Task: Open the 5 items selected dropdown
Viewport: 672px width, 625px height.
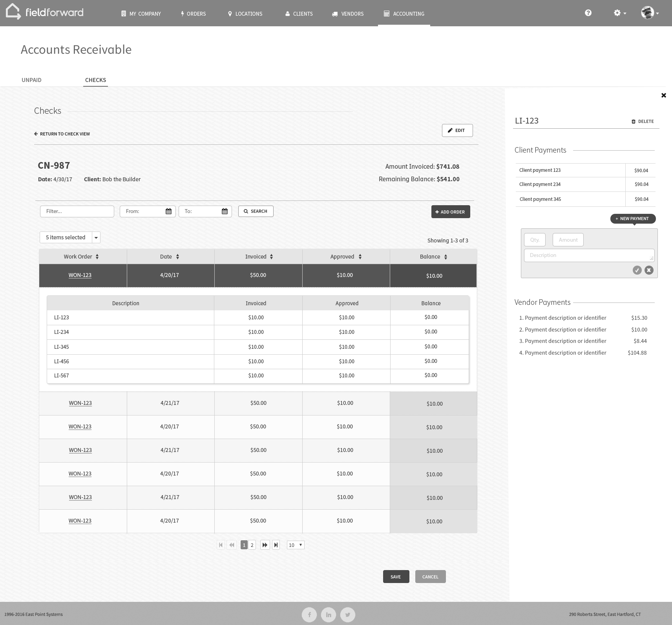Action: coord(96,237)
